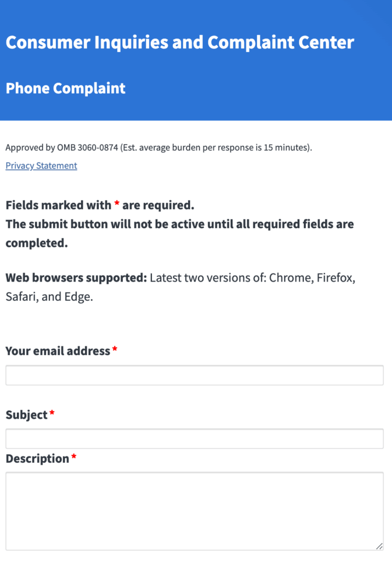Click the Description box resize handle
This screenshot has width=392, height=562.
(379, 546)
